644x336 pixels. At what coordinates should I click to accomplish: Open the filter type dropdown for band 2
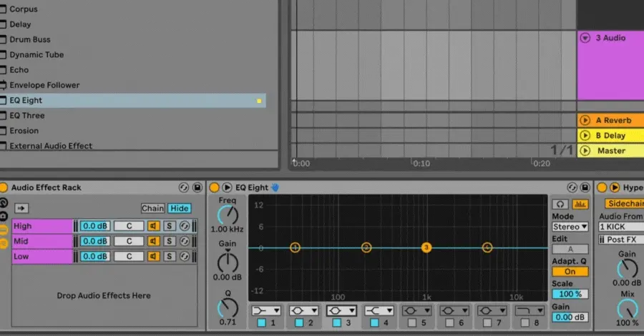coord(303,310)
